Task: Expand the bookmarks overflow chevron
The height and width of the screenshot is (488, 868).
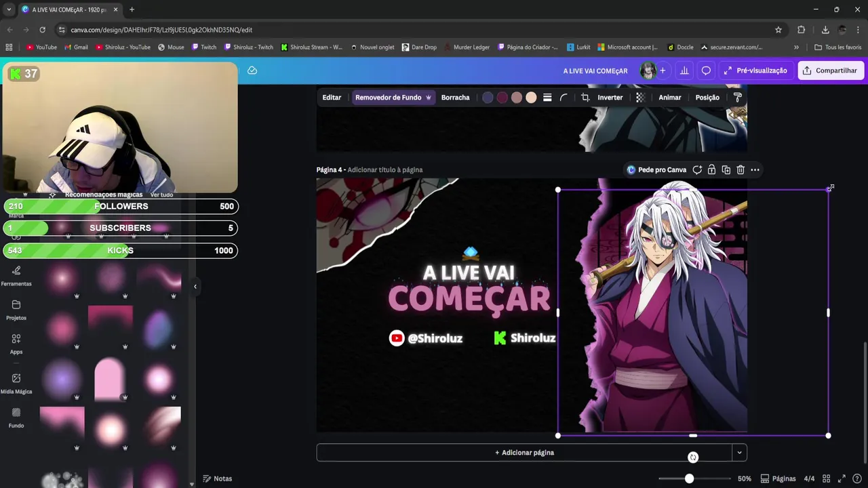Action: click(x=796, y=47)
